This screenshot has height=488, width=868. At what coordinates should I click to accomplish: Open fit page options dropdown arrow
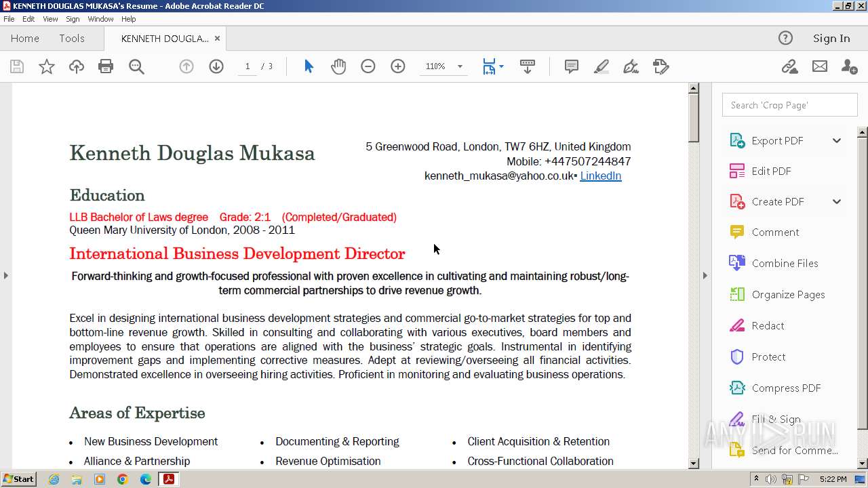[x=501, y=66]
